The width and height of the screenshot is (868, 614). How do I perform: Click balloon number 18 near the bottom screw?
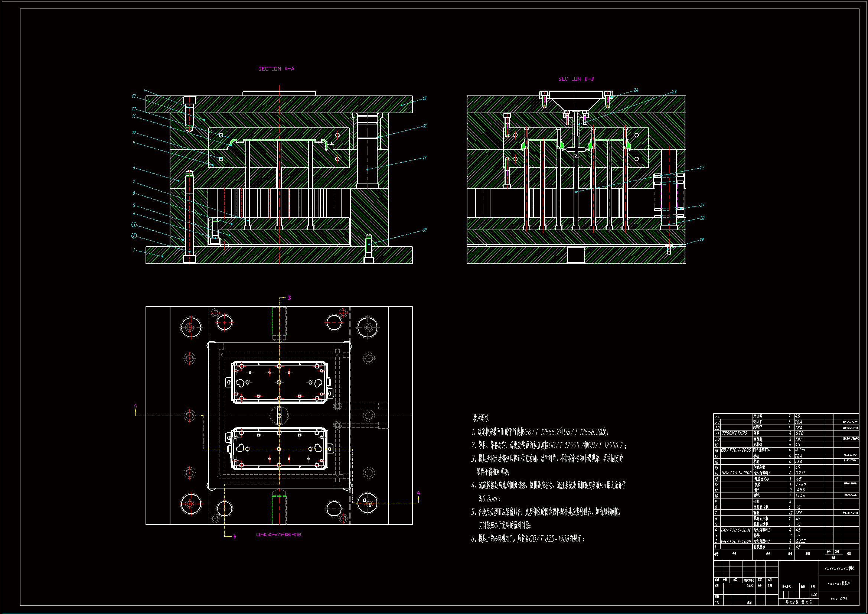pyautogui.click(x=424, y=230)
